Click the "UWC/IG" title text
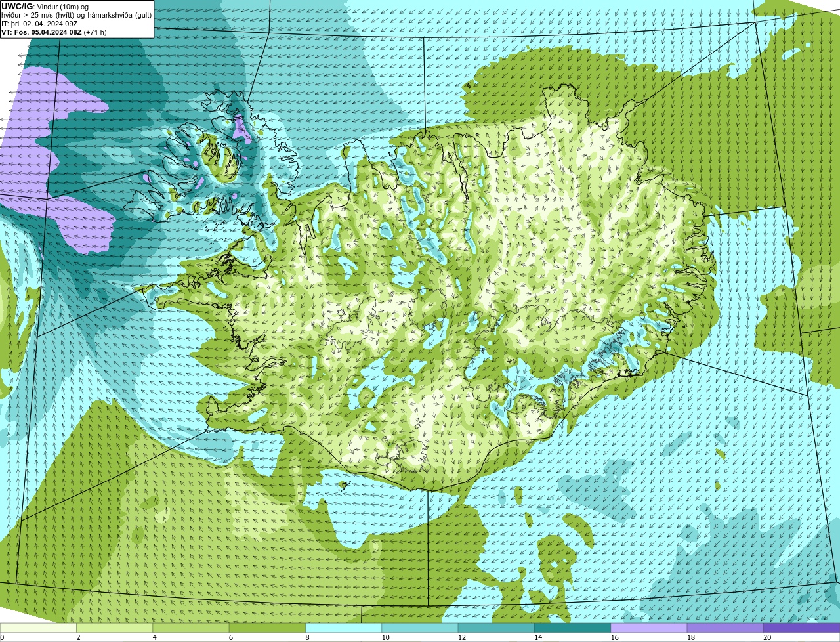This screenshot has width=840, height=642. 17,7
